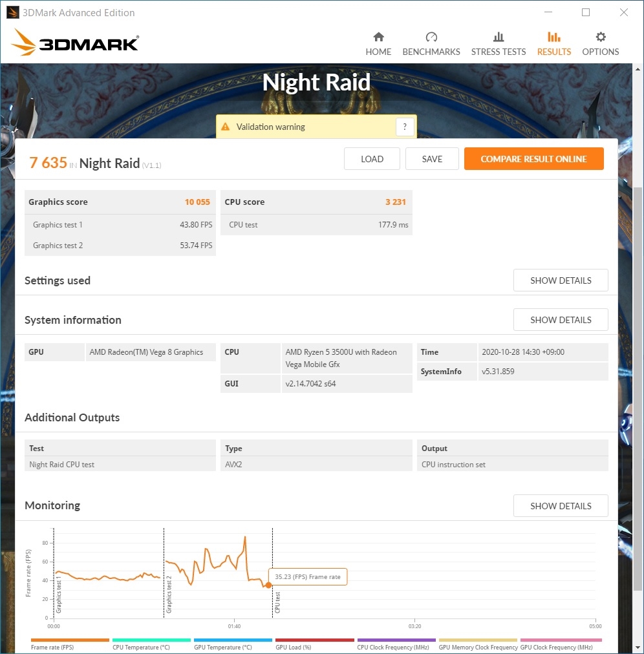Click the SAVE button
644x654 pixels.
(432, 159)
